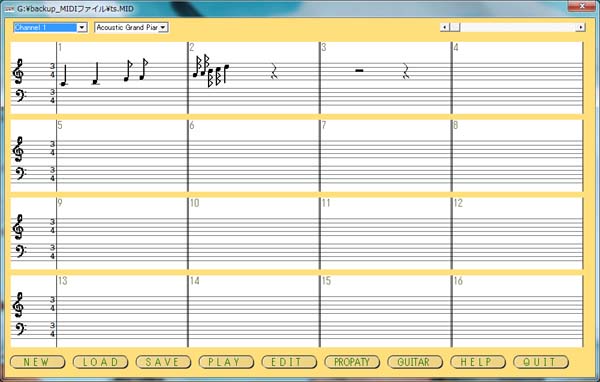Click the empty measure 6 staff area

[254, 156]
